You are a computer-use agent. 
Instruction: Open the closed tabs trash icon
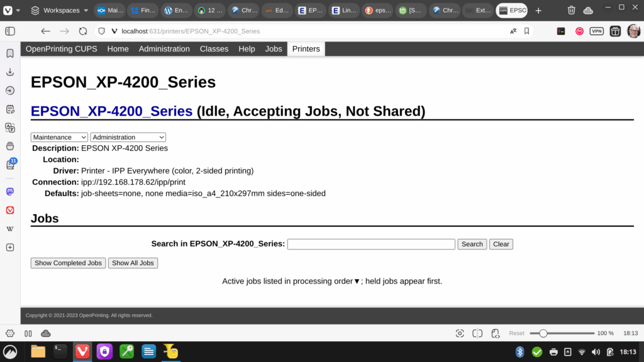[x=571, y=10]
